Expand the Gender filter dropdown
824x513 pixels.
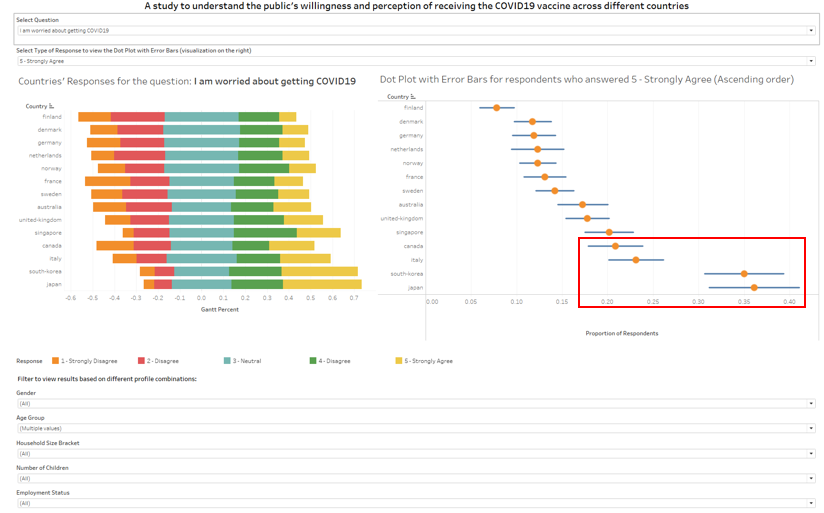point(416,404)
